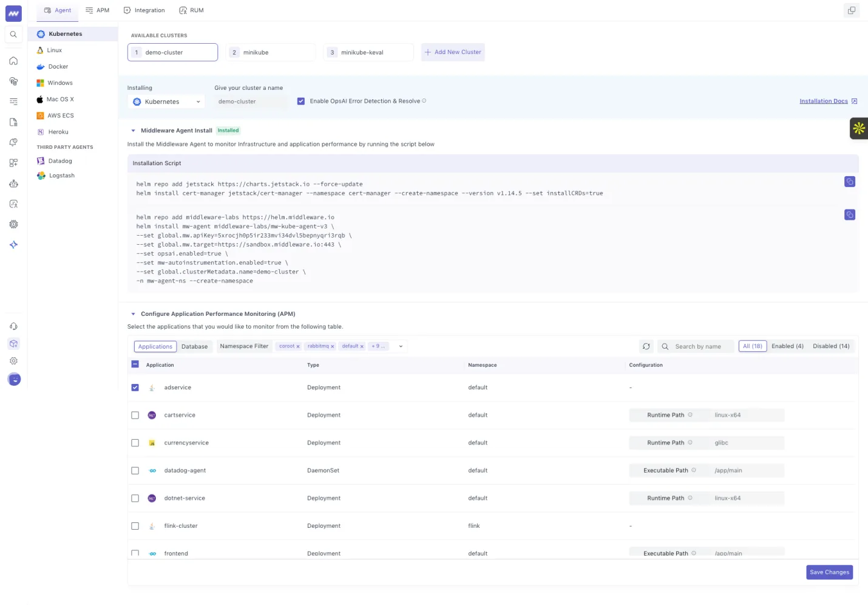The image size is (868, 605).
Task: Expand the Namespace Filter dropdown arrow
Action: (401, 346)
